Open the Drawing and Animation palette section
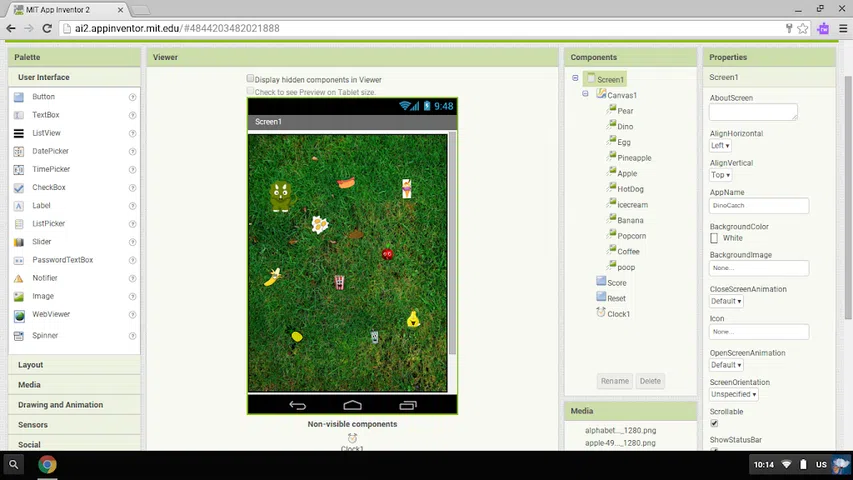 tap(60, 405)
